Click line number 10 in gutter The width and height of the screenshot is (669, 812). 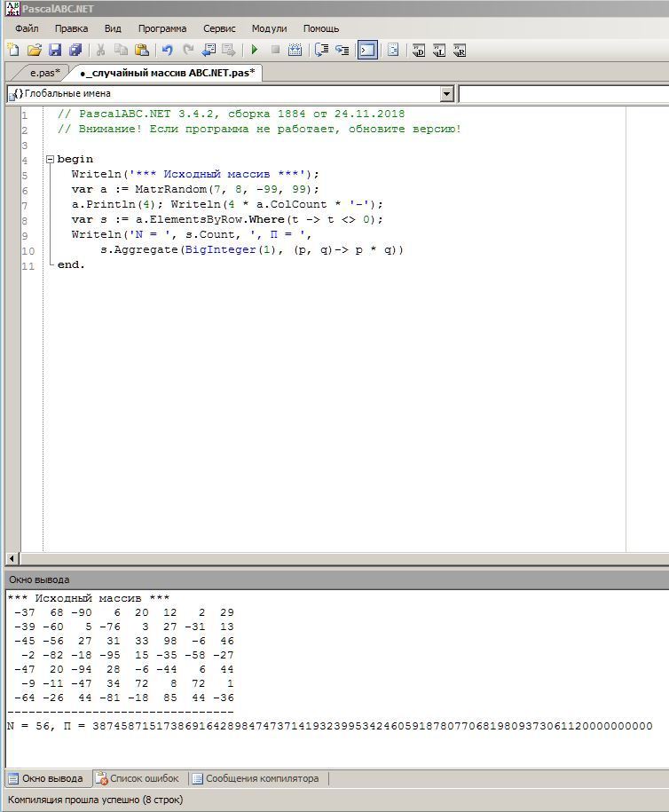[x=28, y=250]
